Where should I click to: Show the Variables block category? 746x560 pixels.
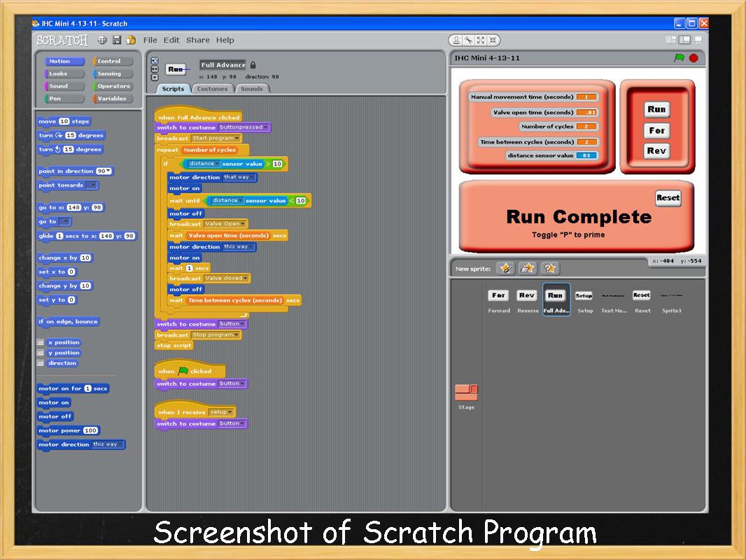113,99
